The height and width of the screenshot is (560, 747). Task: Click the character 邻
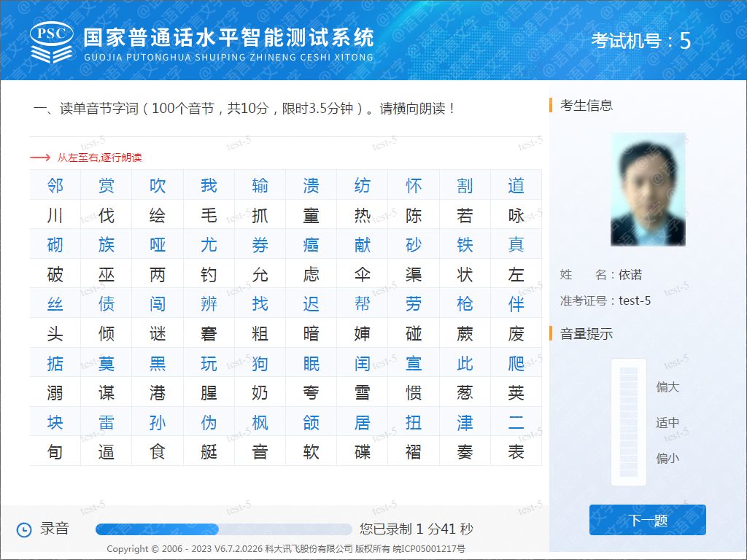coord(55,185)
